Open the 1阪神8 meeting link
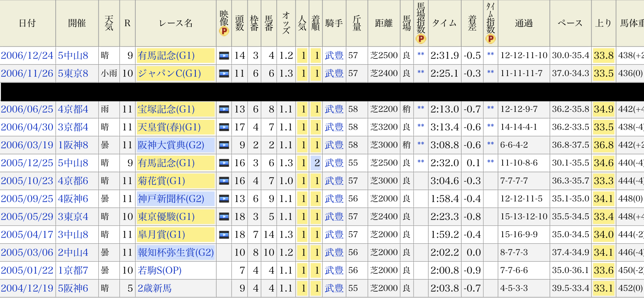This screenshot has width=644, height=301. [73, 145]
